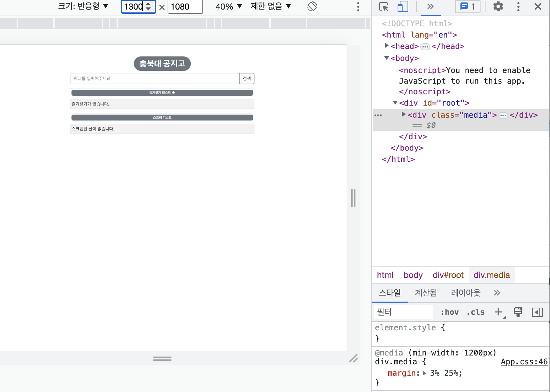The height and width of the screenshot is (392, 550).
Task: Click the 필터 styles filter field
Action: pos(404,312)
